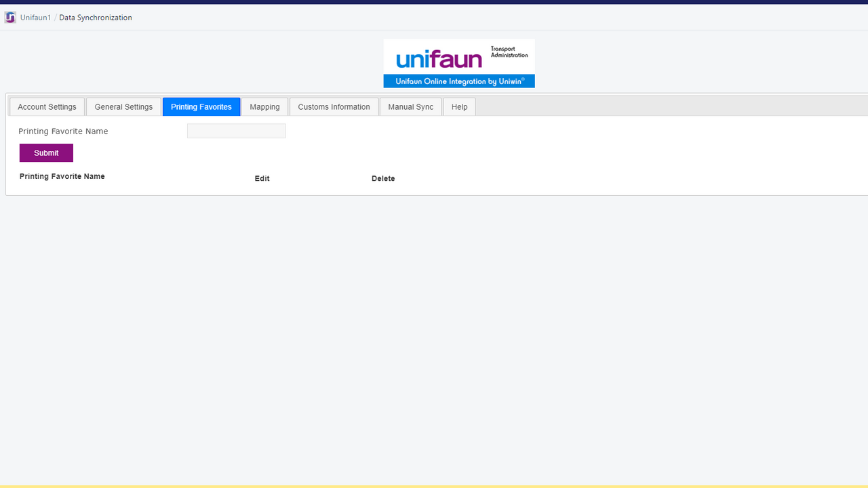Focus the Printing Favorite Name input field
The width and height of the screenshot is (868, 488).
tap(236, 131)
